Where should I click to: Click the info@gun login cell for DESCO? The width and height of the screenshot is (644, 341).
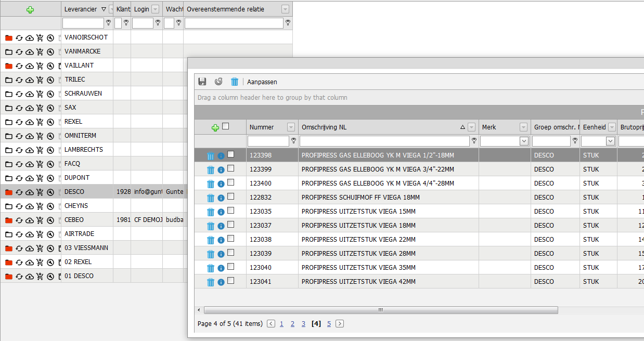coord(148,192)
